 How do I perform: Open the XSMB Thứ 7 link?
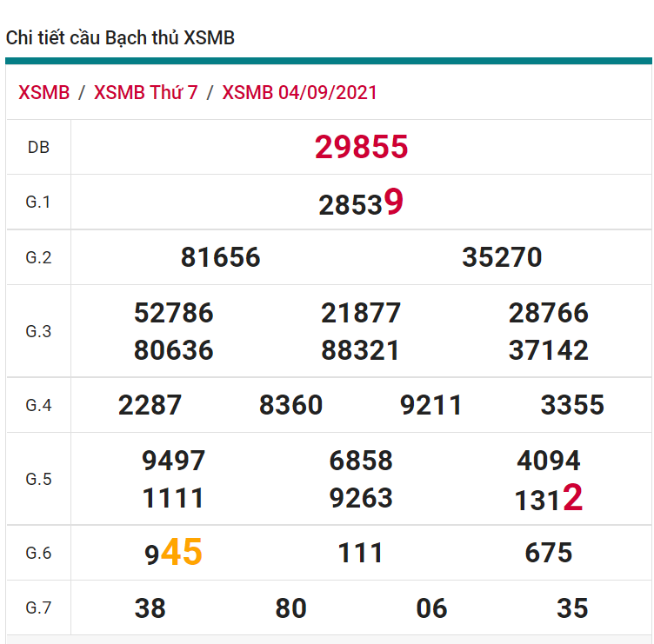145,93
